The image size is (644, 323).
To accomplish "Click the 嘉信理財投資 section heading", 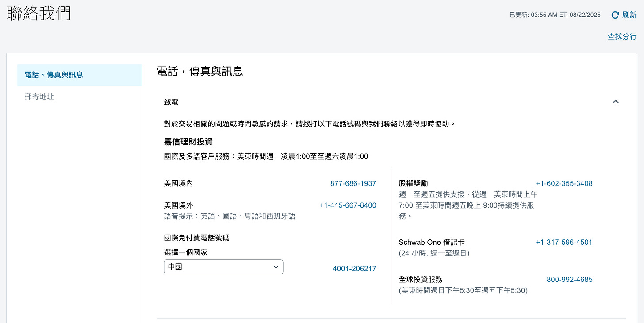I will click(x=188, y=142).
